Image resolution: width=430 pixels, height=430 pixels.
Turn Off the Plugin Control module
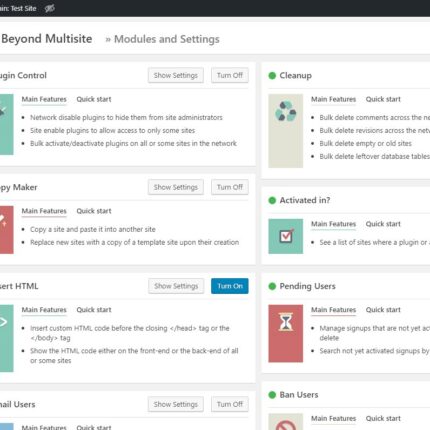click(x=230, y=75)
